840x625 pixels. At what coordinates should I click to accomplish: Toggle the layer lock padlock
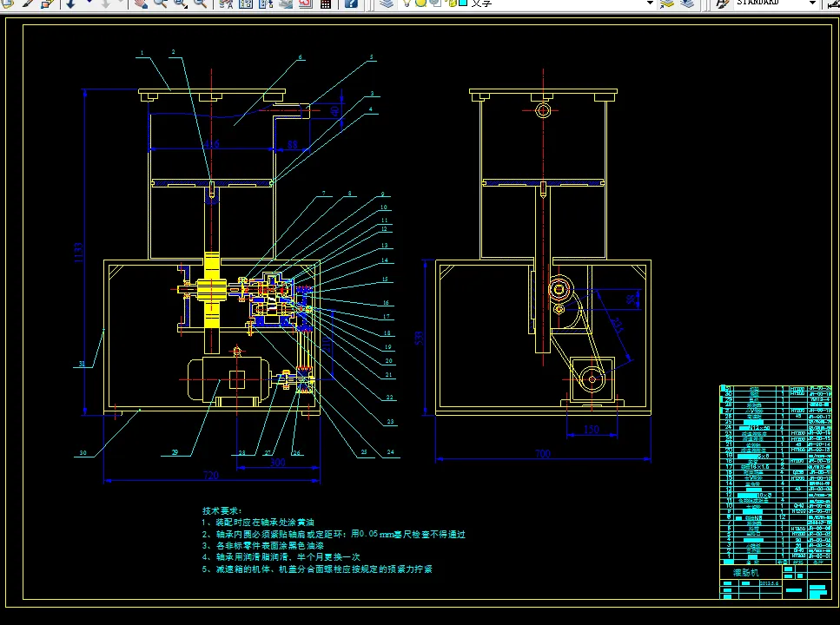coord(452,3)
